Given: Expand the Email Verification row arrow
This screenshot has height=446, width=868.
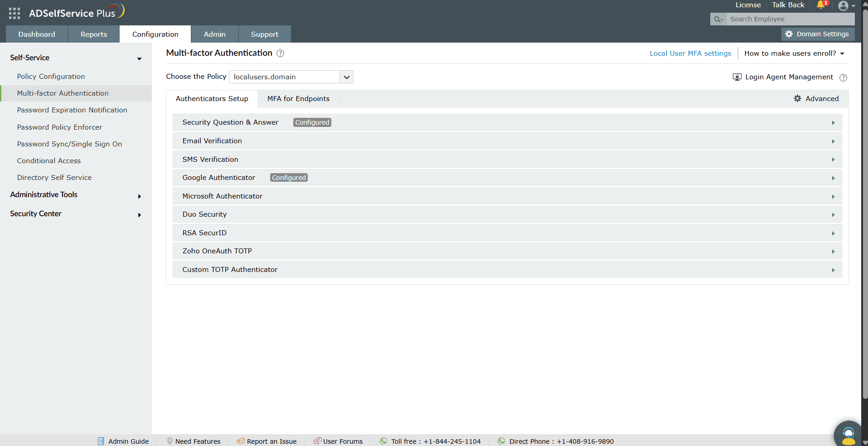Looking at the screenshot, I should 833,141.
